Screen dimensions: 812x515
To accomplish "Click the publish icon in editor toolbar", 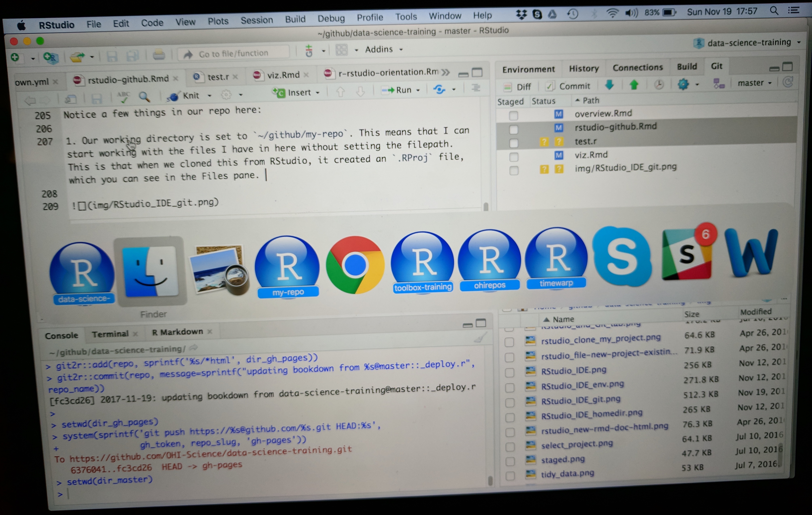I will [439, 90].
